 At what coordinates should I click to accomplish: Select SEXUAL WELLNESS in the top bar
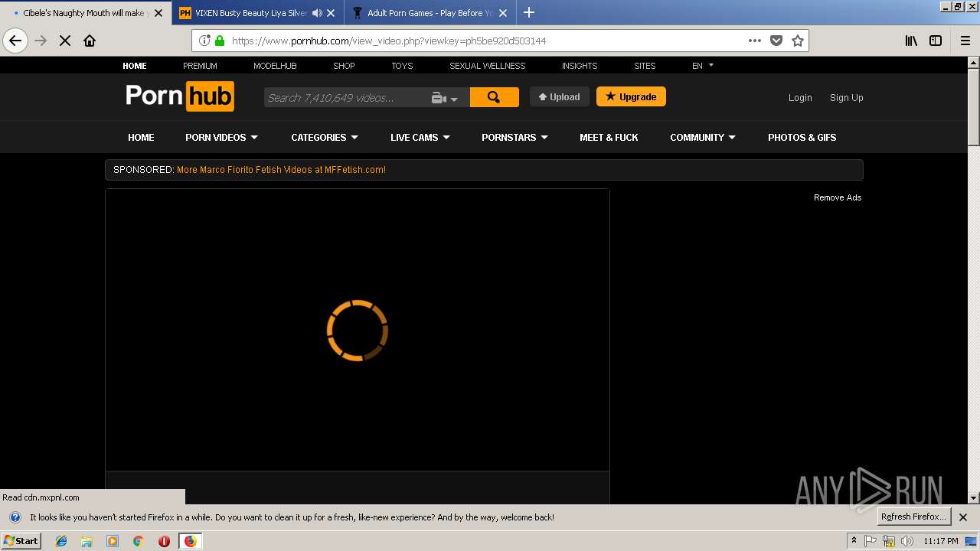point(487,66)
